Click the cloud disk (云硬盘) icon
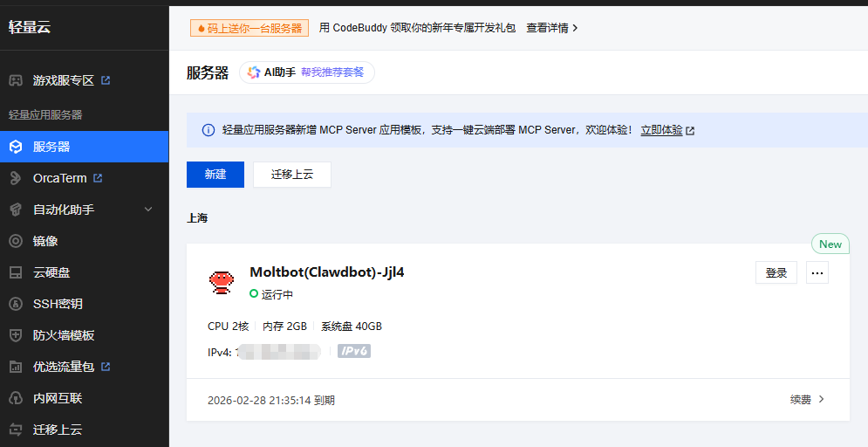The width and height of the screenshot is (868, 447). (x=16, y=272)
